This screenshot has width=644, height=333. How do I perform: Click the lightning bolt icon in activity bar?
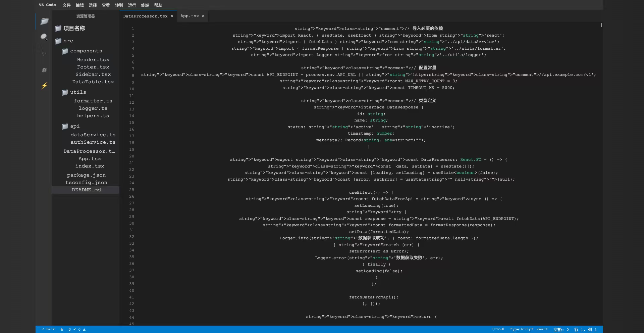pyautogui.click(x=44, y=86)
